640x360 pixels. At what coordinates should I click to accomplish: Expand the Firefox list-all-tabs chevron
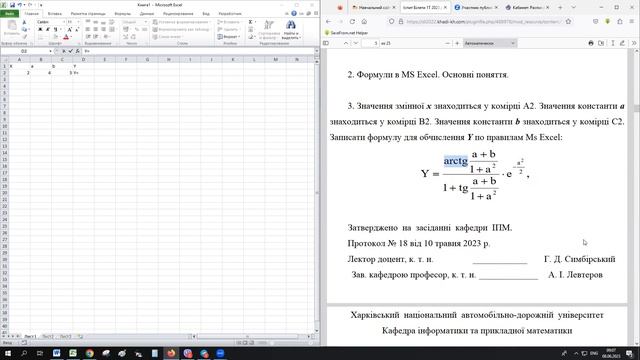(573, 7)
